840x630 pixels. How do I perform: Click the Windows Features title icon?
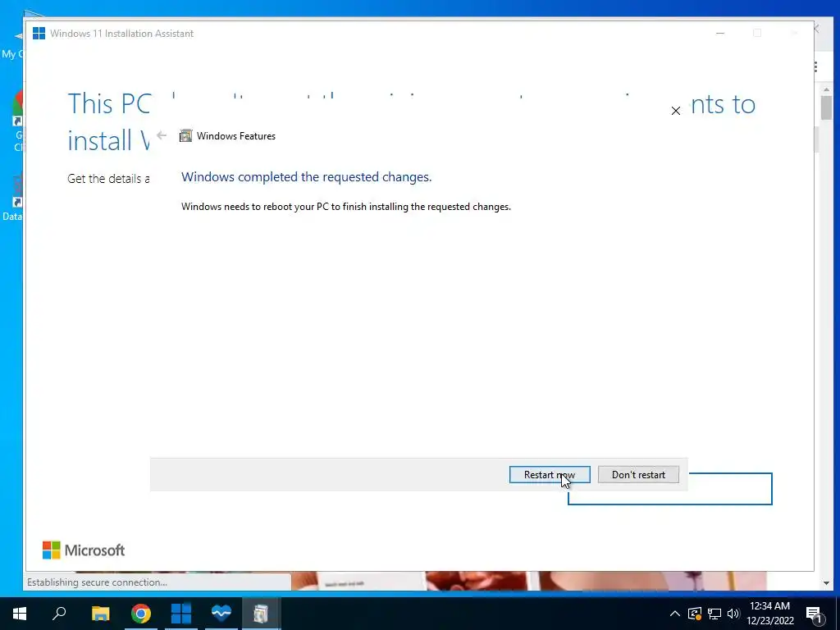pos(185,135)
